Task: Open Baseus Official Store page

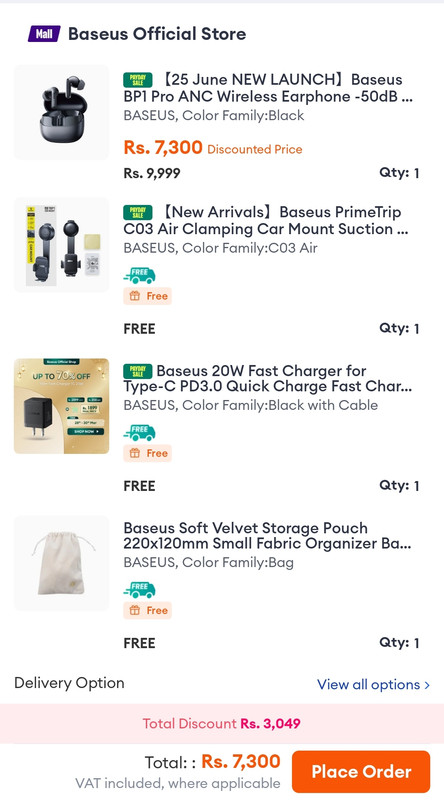Action: pos(157,34)
